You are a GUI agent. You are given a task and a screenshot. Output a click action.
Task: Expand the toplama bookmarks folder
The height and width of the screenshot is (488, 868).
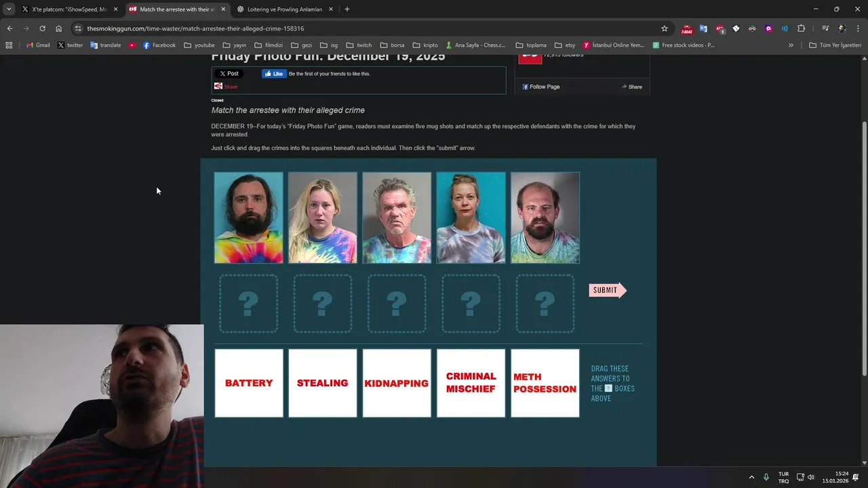coord(530,45)
